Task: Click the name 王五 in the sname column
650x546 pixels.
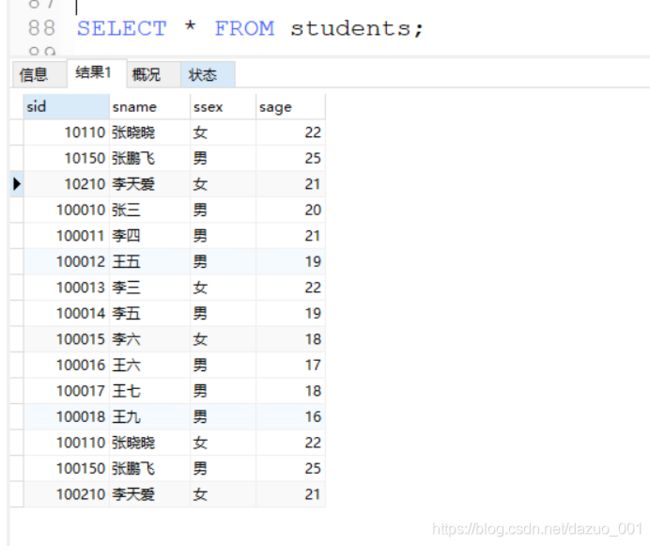Action: [x=126, y=261]
